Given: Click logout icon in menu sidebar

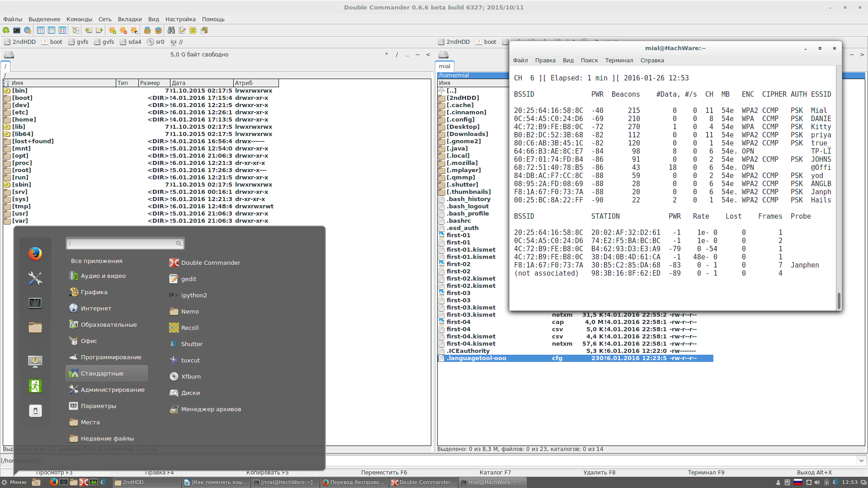Looking at the screenshot, I should point(35,386).
